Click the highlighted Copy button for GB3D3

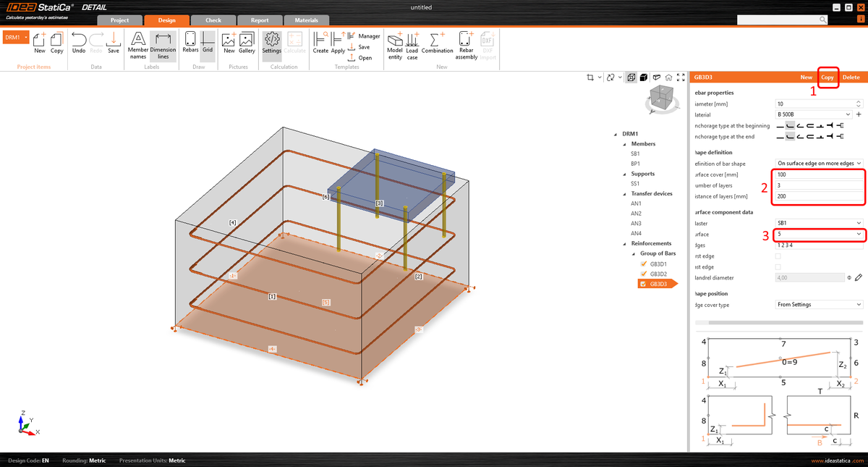(827, 77)
